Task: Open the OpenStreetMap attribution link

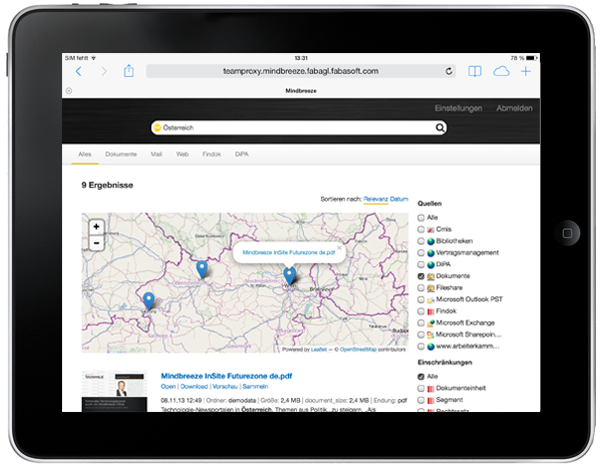Action: [x=358, y=349]
